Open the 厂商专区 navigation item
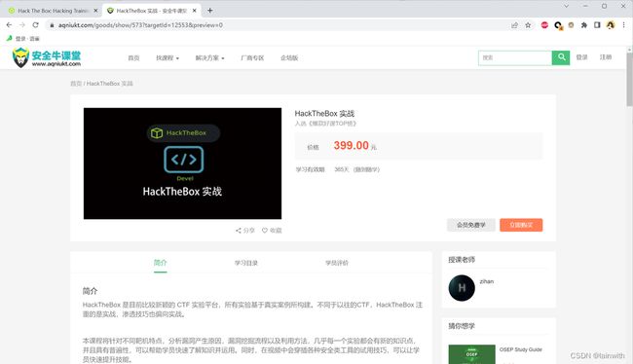This screenshot has width=633, height=364. pos(252,58)
